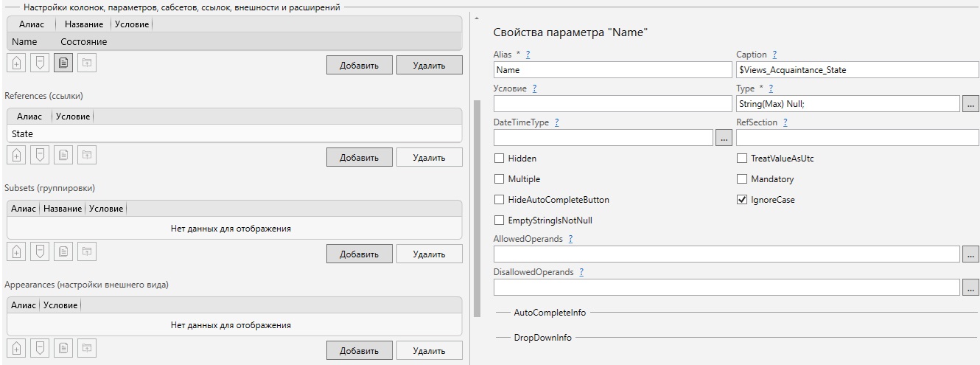The height and width of the screenshot is (365, 980).
Task: Click the vertical scrollbar of the left panel
Action: click(x=477, y=206)
